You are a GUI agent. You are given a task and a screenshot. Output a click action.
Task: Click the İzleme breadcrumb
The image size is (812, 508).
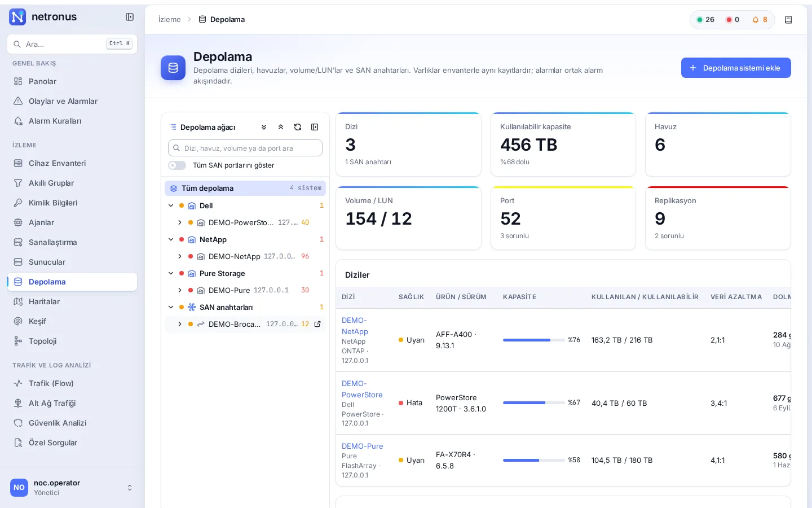[x=170, y=20]
